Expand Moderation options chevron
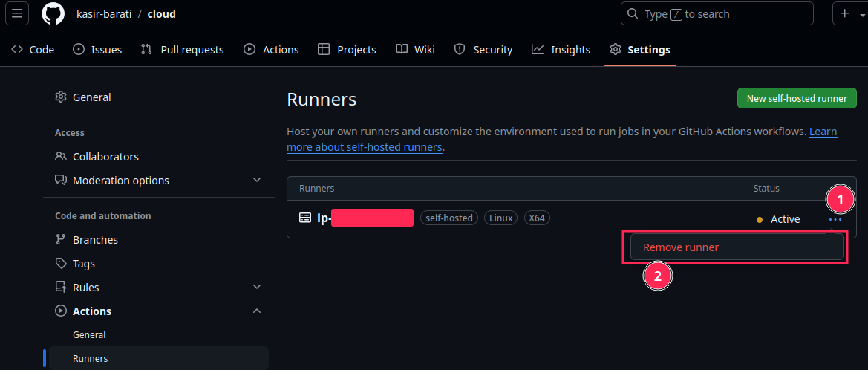Screen dimensions: 868x370 coord(257,180)
